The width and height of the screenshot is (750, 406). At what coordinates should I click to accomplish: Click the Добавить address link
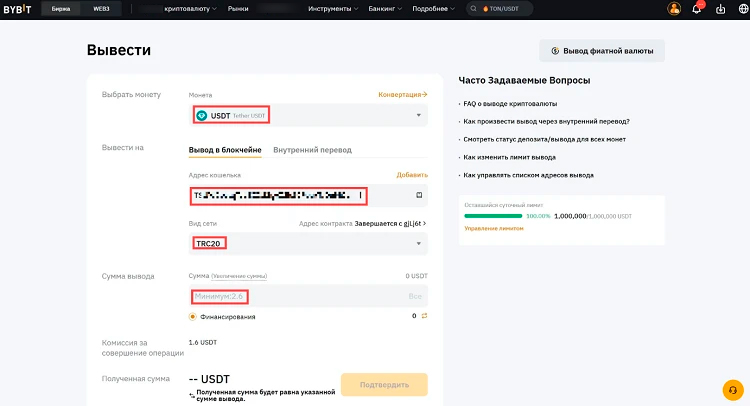[x=412, y=175]
